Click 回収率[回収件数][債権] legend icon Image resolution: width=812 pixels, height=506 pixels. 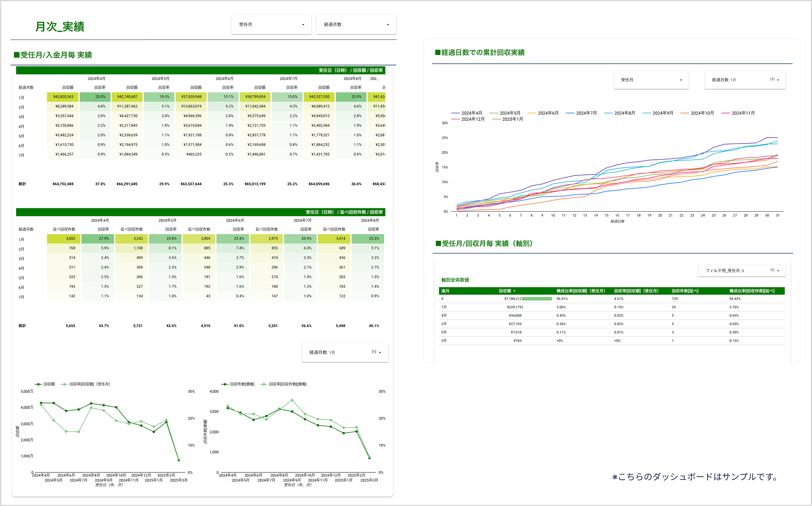click(264, 384)
